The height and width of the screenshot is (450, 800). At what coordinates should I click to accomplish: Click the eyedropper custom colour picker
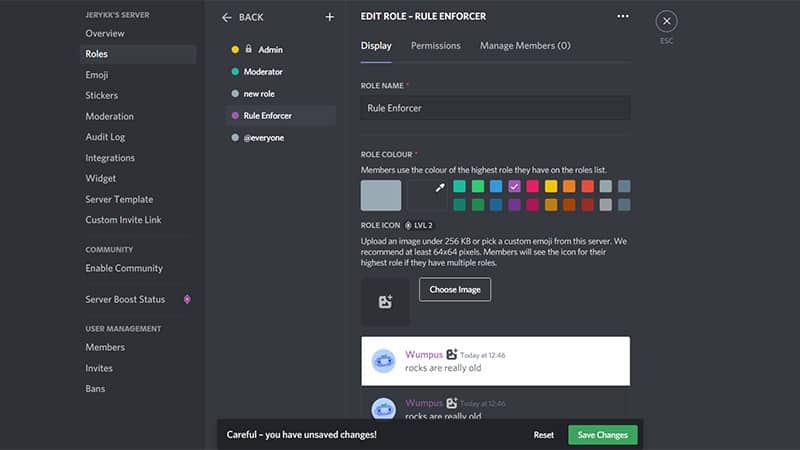tap(440, 188)
